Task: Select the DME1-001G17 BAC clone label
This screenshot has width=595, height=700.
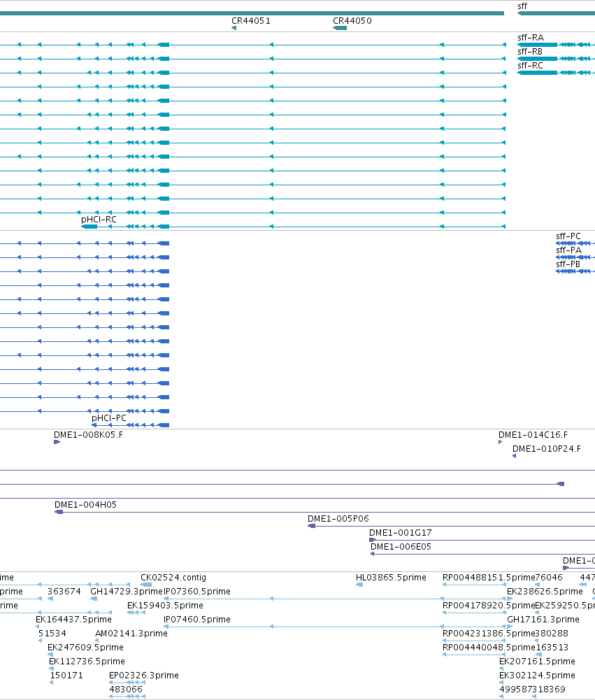Action: 401,533
